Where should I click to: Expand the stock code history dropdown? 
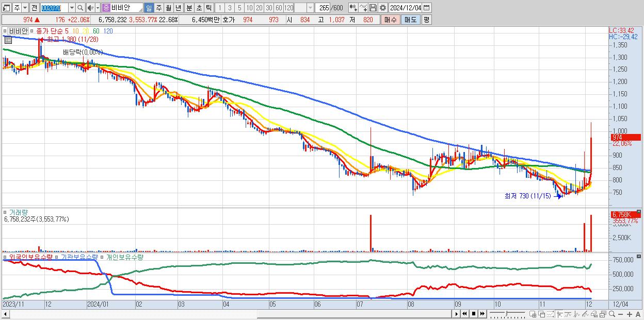72,8
